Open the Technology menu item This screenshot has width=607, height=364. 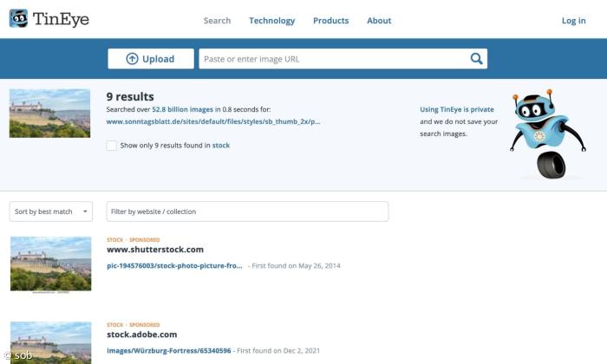(x=271, y=21)
